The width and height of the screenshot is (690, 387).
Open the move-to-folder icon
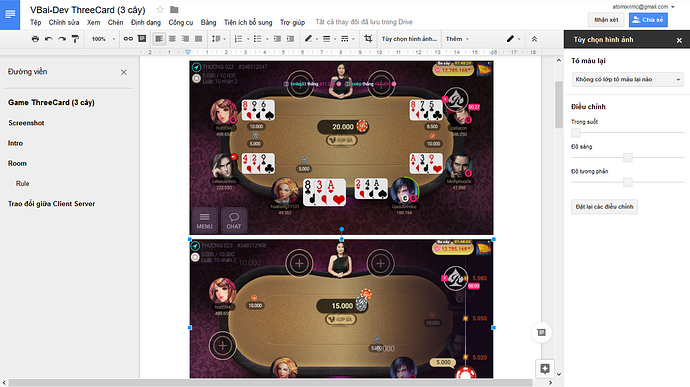point(174,9)
